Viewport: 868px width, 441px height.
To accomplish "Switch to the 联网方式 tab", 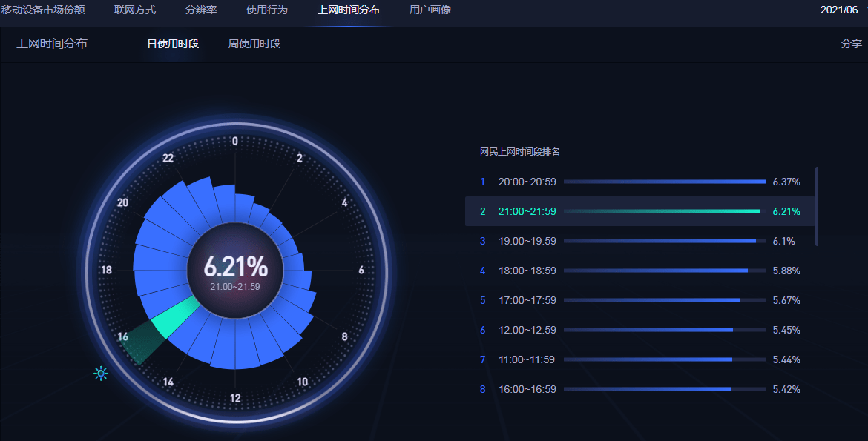I will tap(135, 10).
